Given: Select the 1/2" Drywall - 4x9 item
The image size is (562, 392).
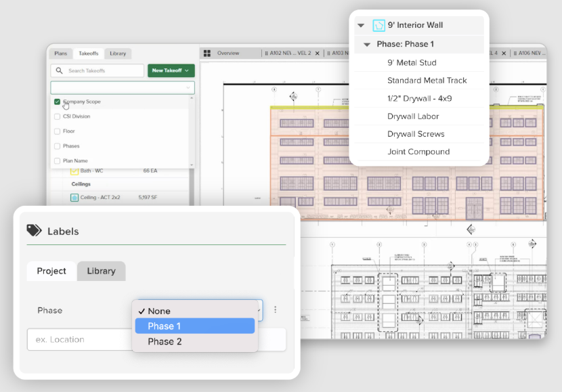Looking at the screenshot, I should pyautogui.click(x=419, y=99).
